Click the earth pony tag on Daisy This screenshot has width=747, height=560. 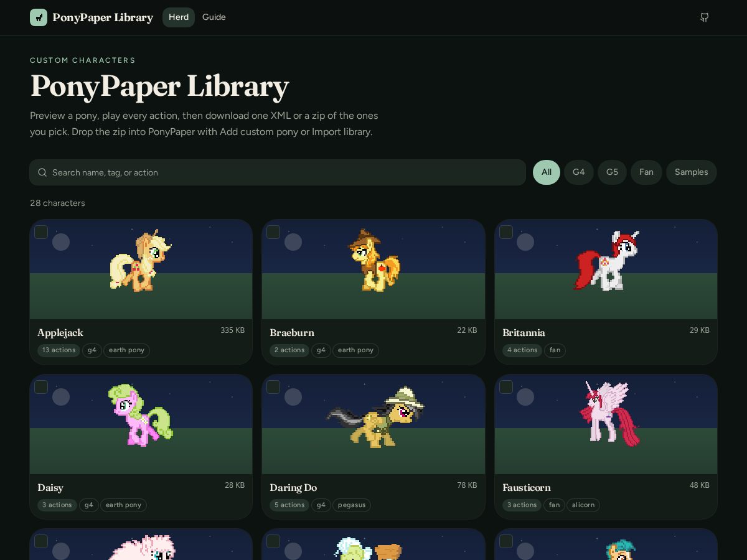tap(123, 505)
